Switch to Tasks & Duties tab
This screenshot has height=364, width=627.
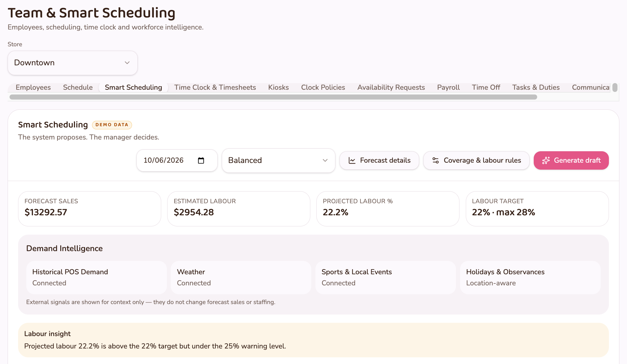pos(536,87)
